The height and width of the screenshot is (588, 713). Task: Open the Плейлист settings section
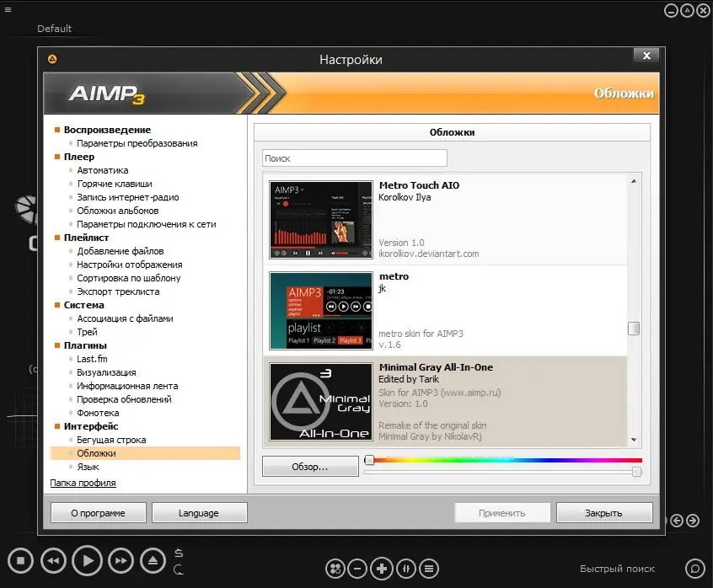87,238
